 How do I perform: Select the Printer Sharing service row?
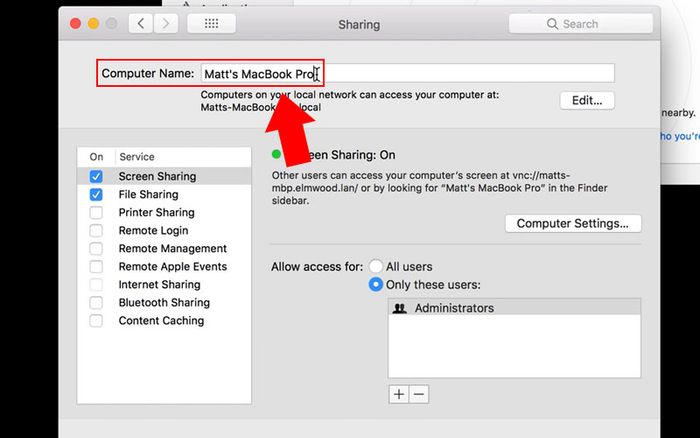(x=164, y=213)
